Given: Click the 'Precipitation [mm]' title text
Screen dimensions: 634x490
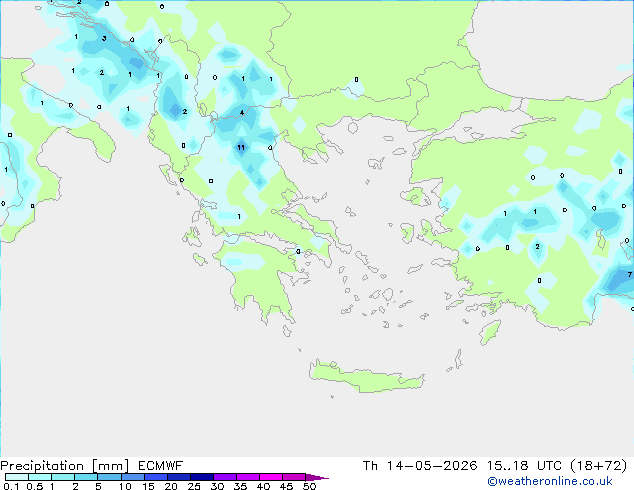Looking at the screenshot, I should 64,466.
